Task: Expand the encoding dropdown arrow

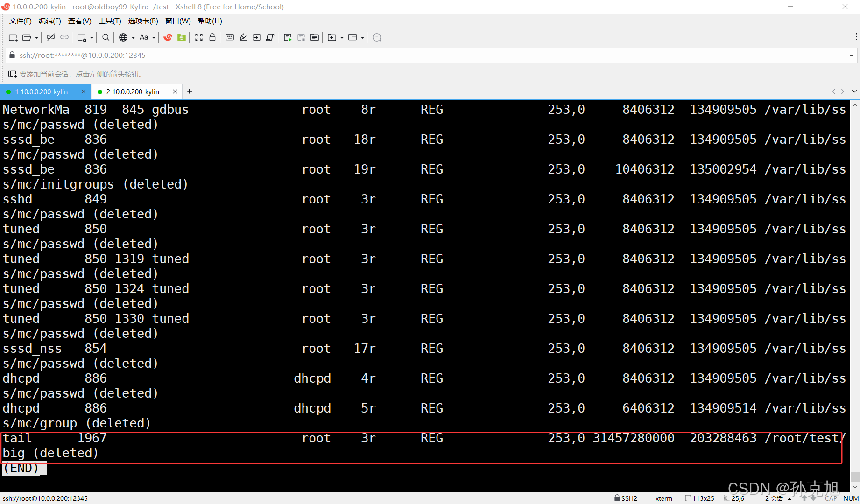Action: [x=133, y=38]
